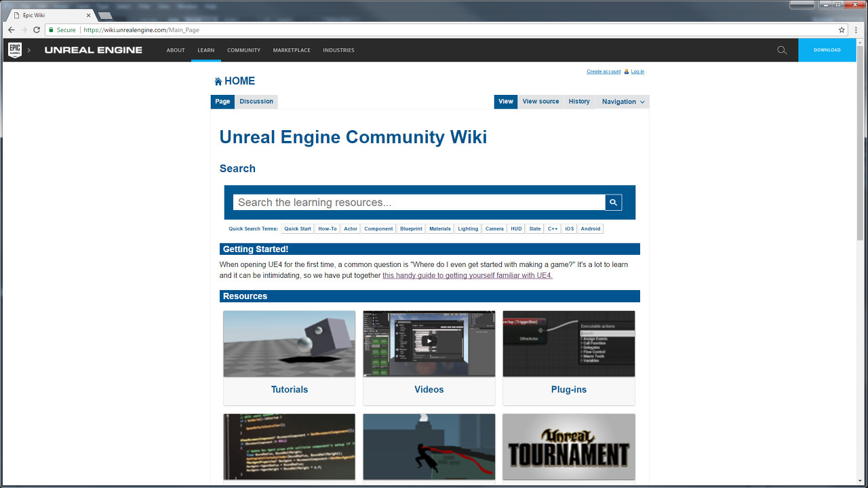Image resolution: width=868 pixels, height=488 pixels.
Task: Click the wiki search submit button
Action: (613, 202)
